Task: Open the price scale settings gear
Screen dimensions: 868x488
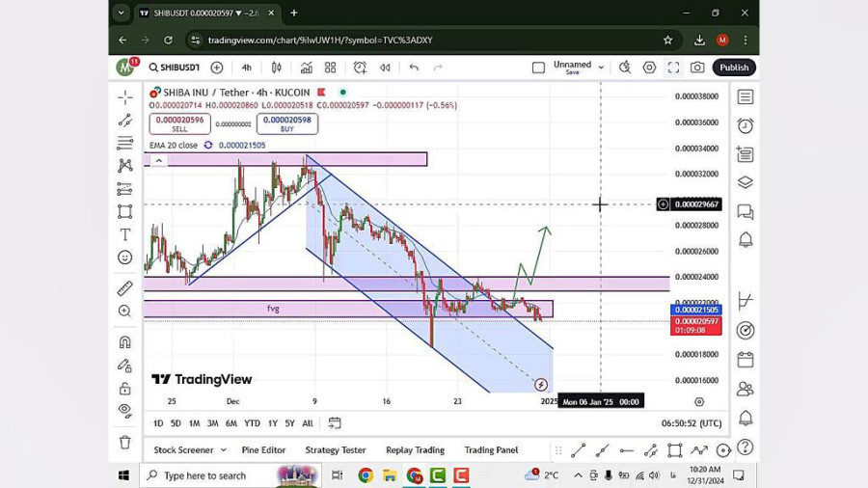Action: 699,402
